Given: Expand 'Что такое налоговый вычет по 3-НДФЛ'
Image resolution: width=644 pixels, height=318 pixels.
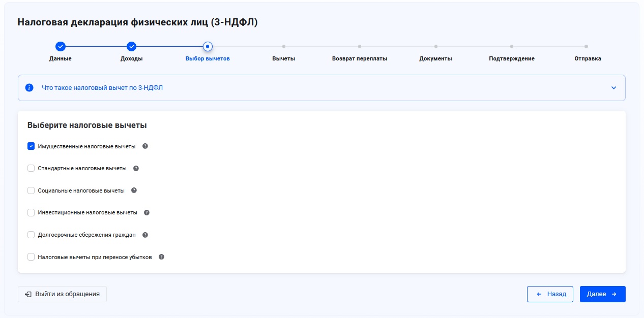Looking at the screenshot, I should point(102,88).
